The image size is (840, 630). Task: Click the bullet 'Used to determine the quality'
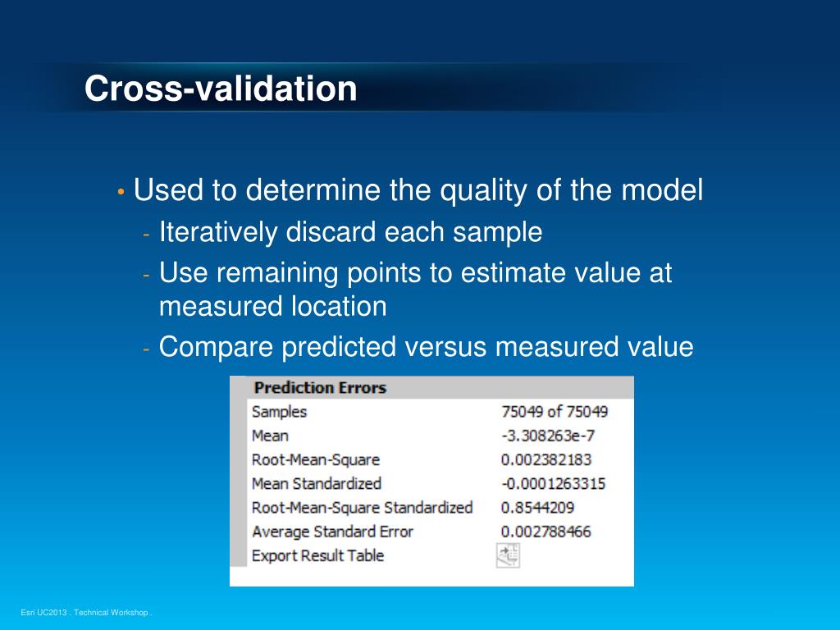[x=418, y=189]
